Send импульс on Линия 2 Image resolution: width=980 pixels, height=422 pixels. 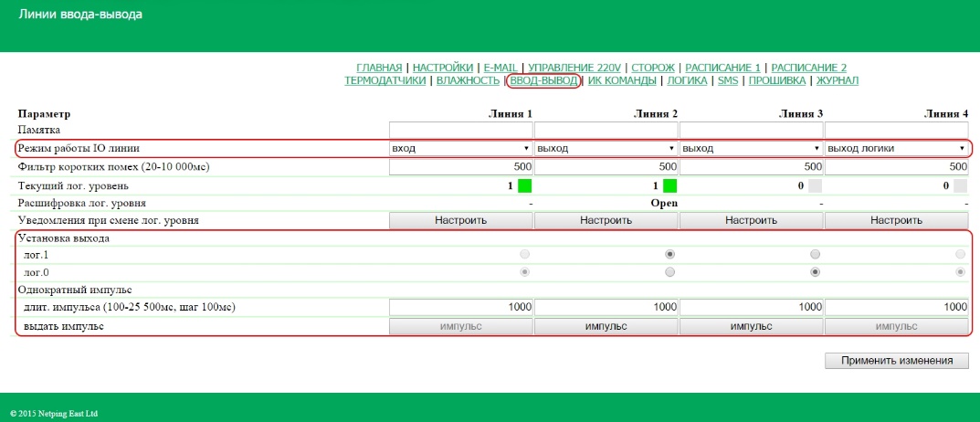[606, 326]
